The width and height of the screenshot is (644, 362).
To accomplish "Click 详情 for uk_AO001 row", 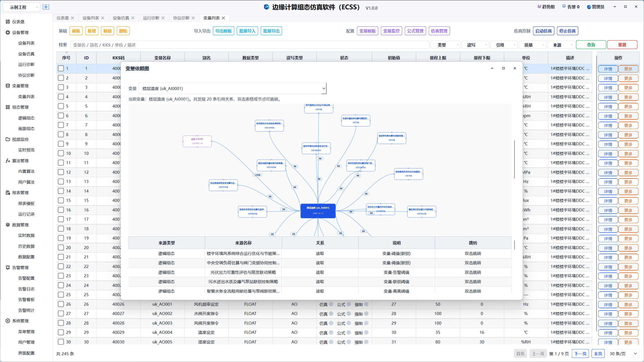I will [608, 305].
